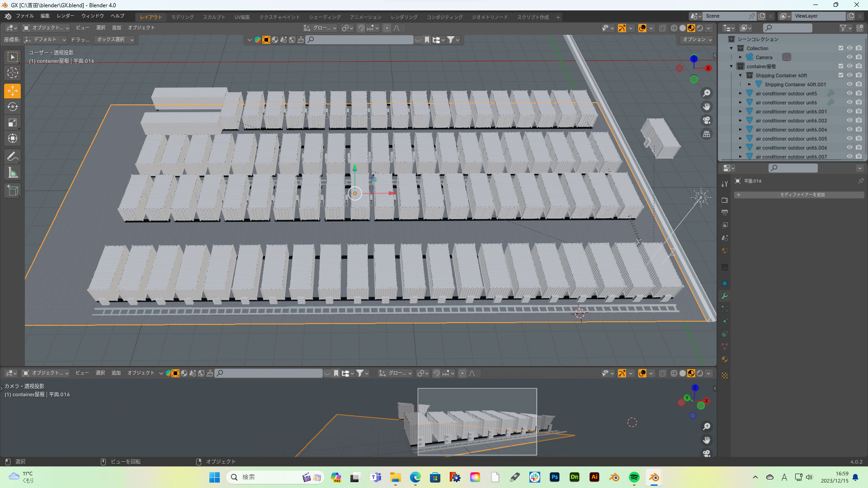Open Object Constraints properties tab
The height and width of the screenshot is (488, 868).
pos(725,334)
